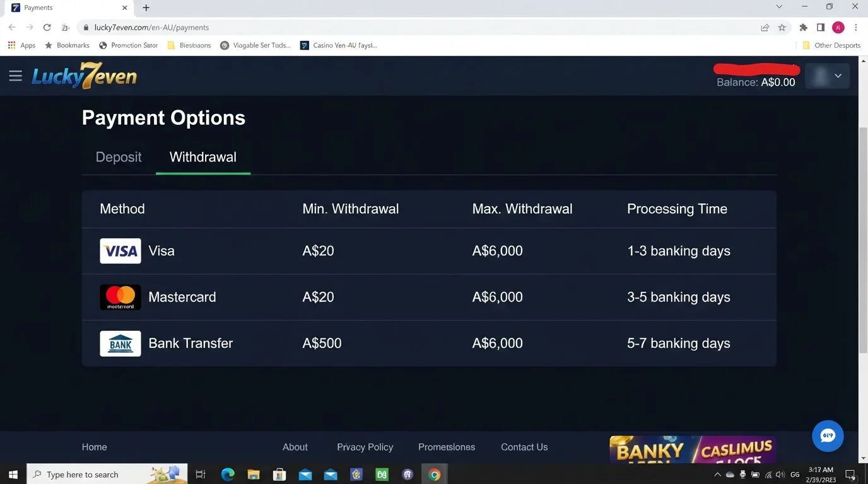Click the Windows search box
The height and width of the screenshot is (484, 868).
tap(107, 474)
